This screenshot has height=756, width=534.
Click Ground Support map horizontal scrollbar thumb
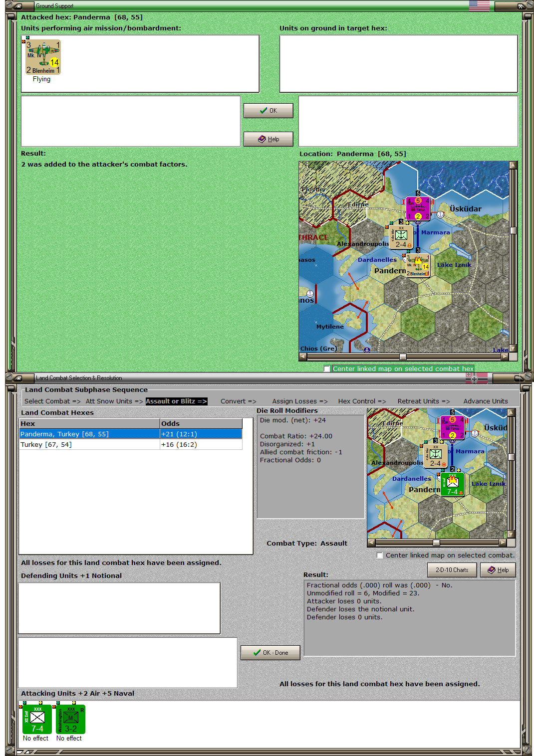coord(403,357)
